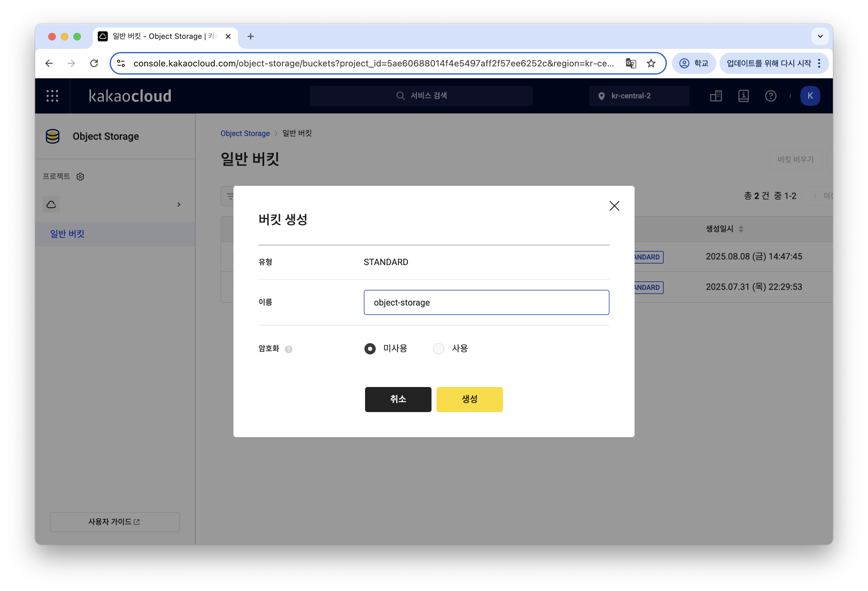Open the 사용자 가이드 link
Image resolution: width=868 pixels, height=591 pixels.
pyautogui.click(x=115, y=521)
